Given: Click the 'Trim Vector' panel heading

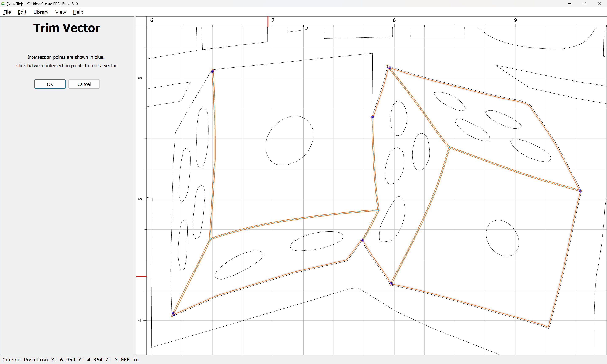Looking at the screenshot, I should [x=66, y=28].
